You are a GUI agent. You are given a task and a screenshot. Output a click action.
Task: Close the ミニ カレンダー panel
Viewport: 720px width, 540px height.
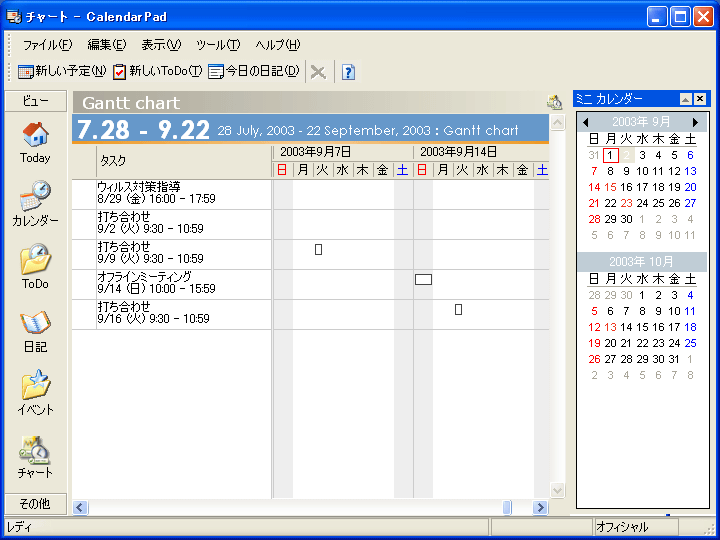pos(700,99)
